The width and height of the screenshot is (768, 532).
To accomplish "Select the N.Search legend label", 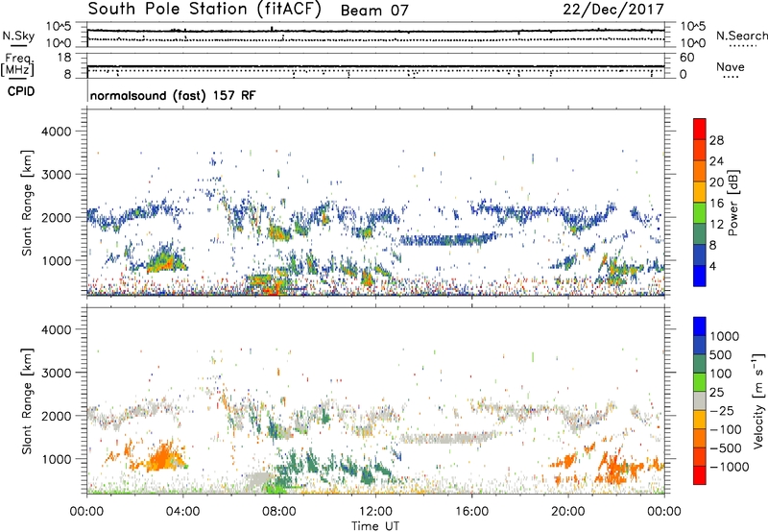I will [x=741, y=36].
